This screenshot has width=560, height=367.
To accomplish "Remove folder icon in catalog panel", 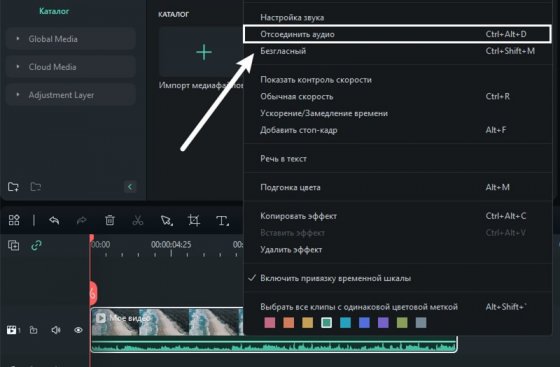I will pyautogui.click(x=36, y=187).
